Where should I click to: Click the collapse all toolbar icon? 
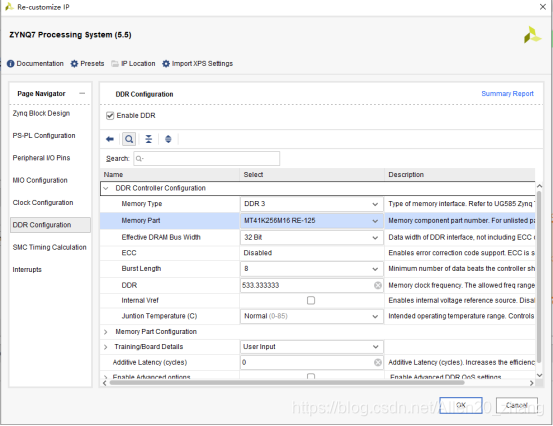coord(149,139)
